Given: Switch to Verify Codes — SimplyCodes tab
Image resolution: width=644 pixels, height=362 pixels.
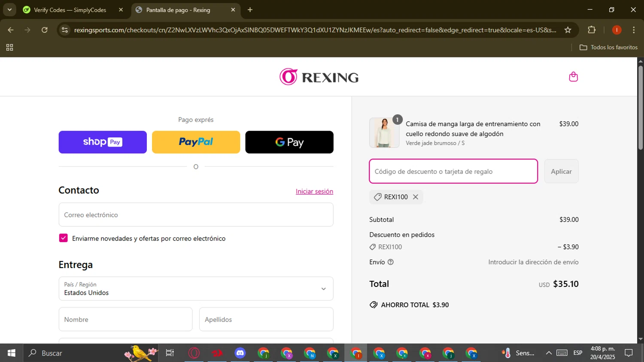Looking at the screenshot, I should [70, 10].
